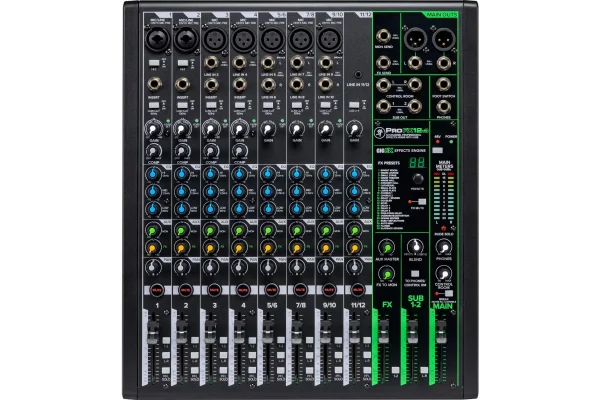Click the blue LOW EQ knob on channel 7/8
Image resolution: width=600 pixels, height=400 pixels.
tap(297, 209)
